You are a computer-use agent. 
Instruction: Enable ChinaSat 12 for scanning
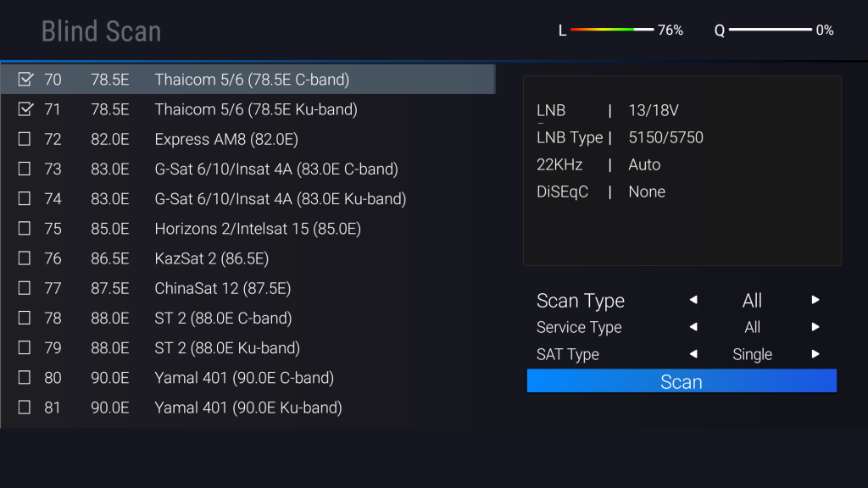25,288
